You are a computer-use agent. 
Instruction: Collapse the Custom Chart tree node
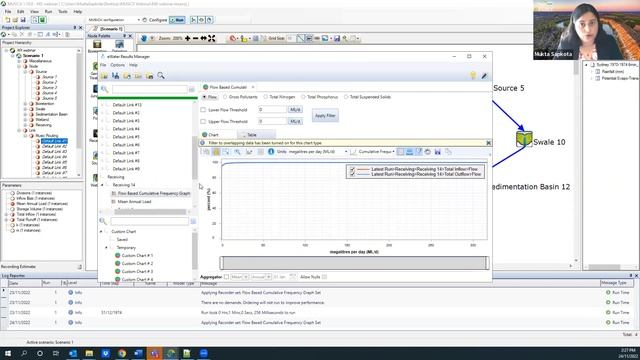tap(101, 231)
